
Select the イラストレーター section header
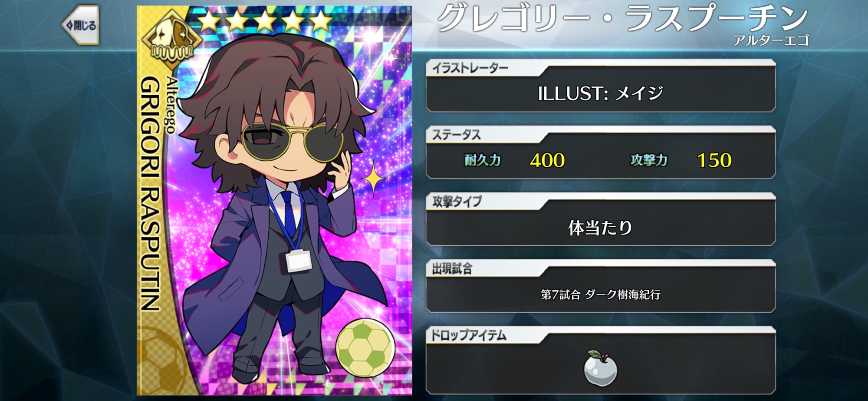pos(470,68)
